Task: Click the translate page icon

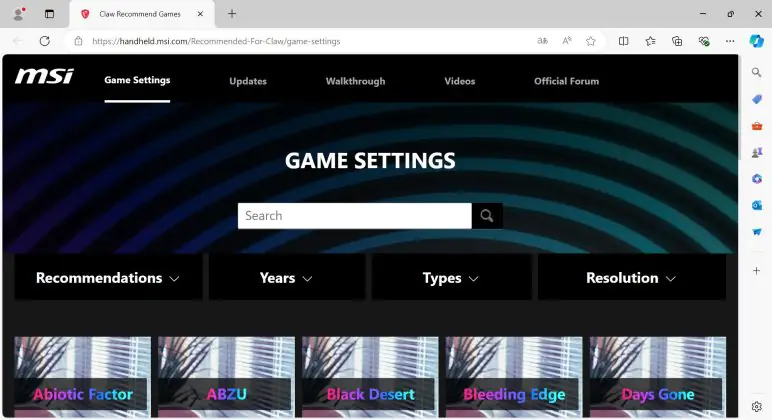Action: click(543, 41)
